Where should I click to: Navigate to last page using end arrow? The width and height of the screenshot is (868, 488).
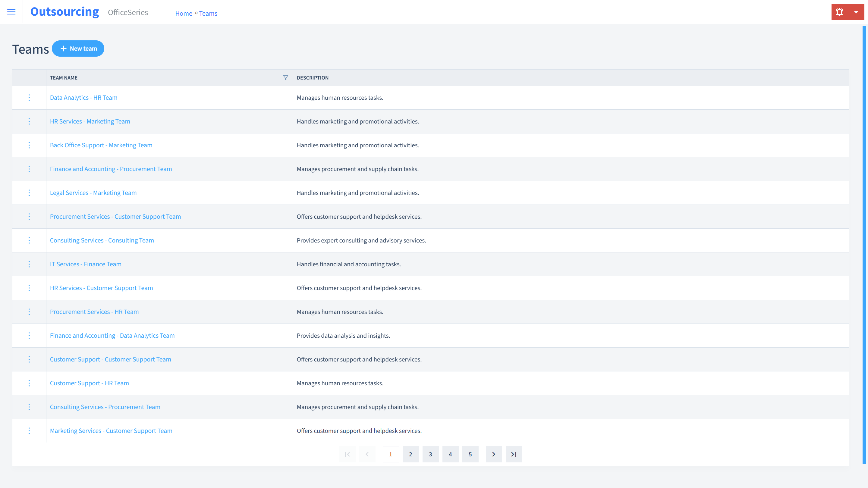(x=514, y=454)
